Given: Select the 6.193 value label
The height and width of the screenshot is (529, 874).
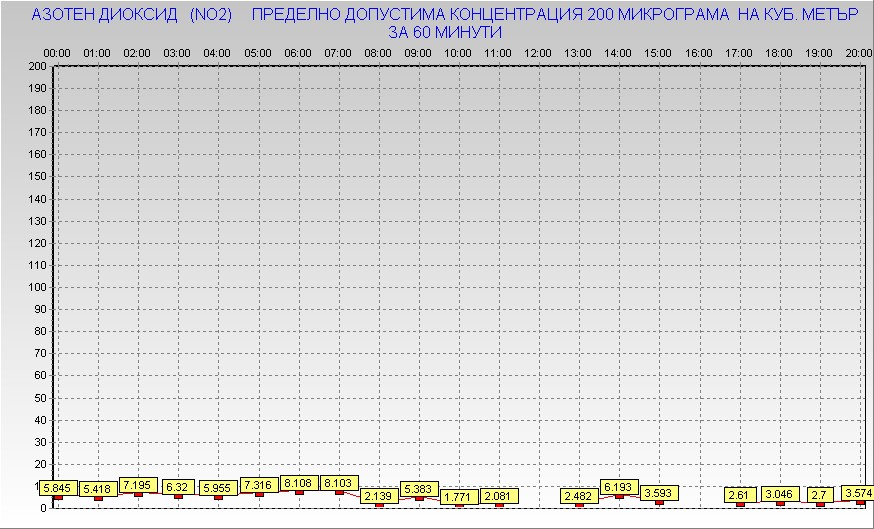Looking at the screenshot, I should tap(619, 487).
